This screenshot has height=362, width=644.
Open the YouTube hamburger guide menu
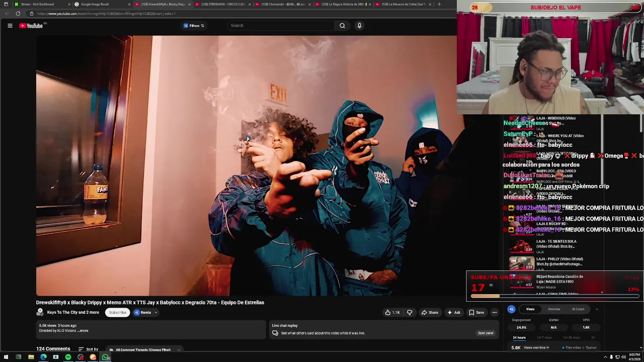(10, 26)
